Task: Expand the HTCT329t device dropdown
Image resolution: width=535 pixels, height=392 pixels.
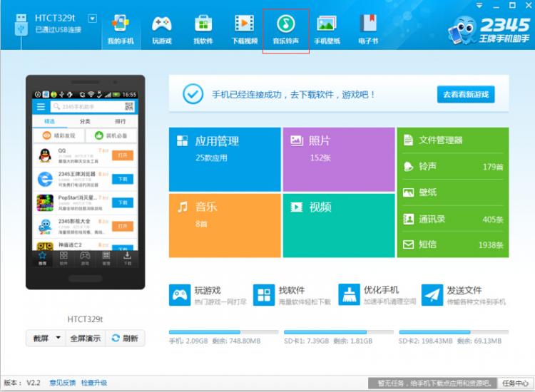Action: coord(93,19)
